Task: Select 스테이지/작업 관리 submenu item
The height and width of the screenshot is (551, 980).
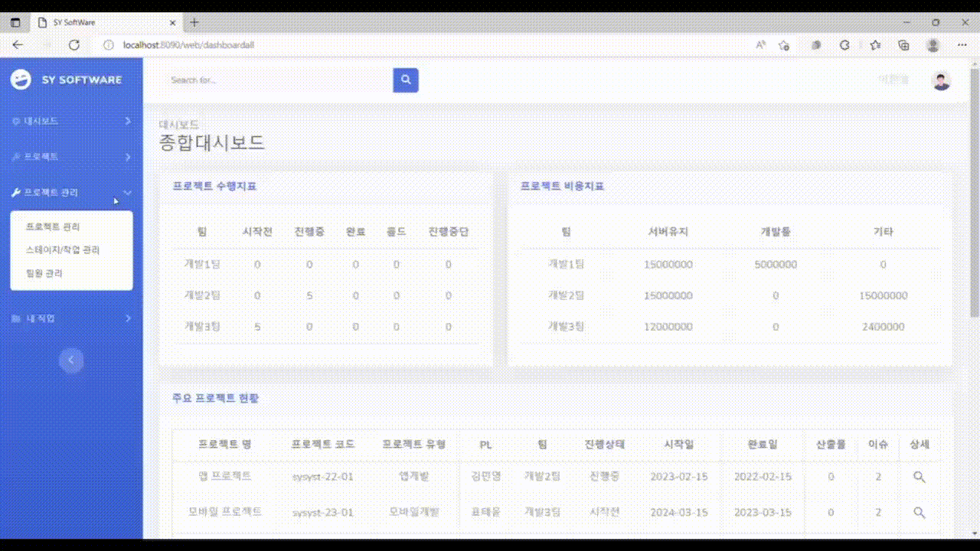Action: 63,249
